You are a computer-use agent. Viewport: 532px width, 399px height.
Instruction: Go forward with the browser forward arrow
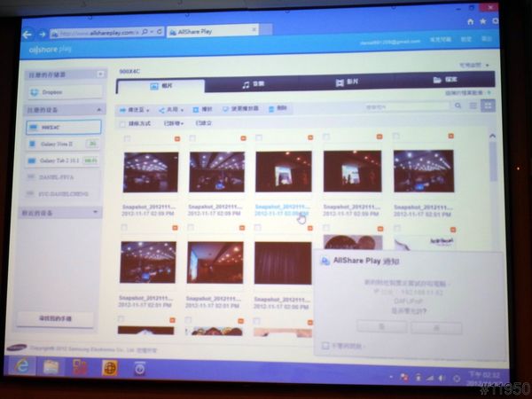pyautogui.click(x=43, y=34)
